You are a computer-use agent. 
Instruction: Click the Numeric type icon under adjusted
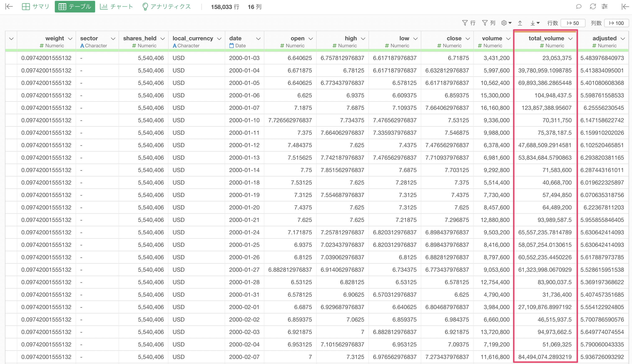(594, 46)
